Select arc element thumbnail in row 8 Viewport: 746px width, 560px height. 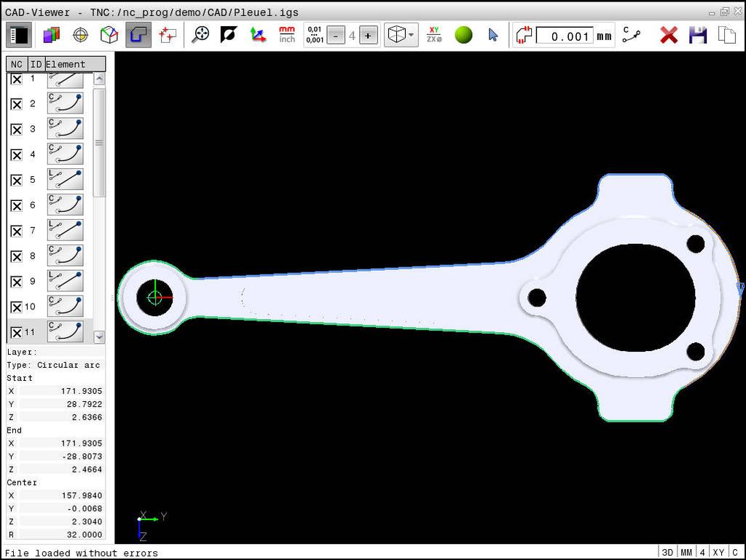pyautogui.click(x=65, y=256)
